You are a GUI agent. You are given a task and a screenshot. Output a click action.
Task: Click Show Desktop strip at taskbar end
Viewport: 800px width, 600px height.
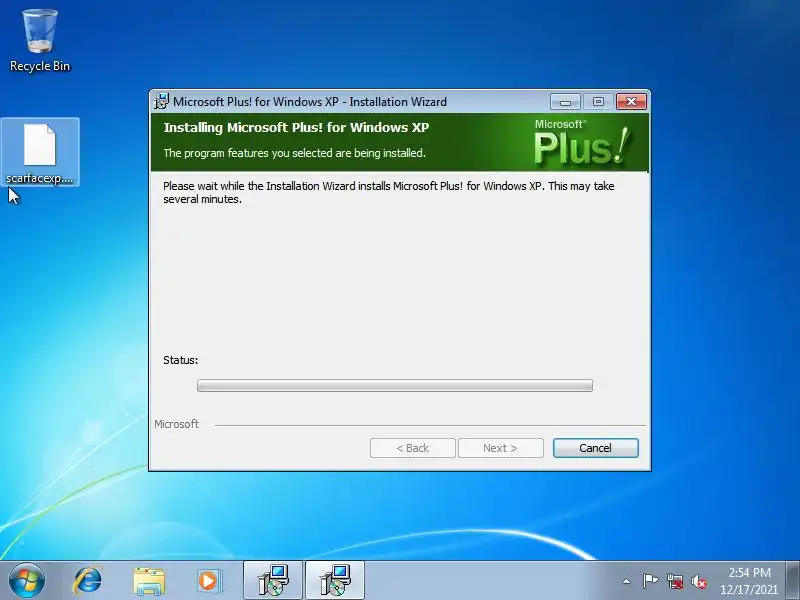tap(793, 580)
